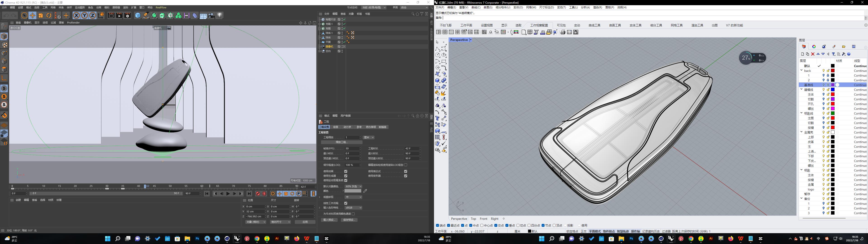Open Edit Render Settings clapperboard gear icon
The image size is (868, 244).
[127, 16]
